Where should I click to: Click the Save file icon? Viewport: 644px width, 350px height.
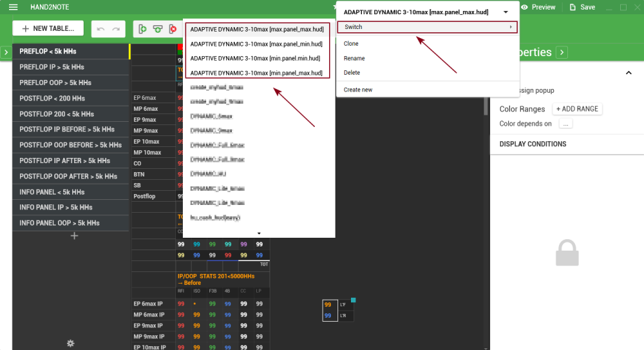tap(573, 7)
